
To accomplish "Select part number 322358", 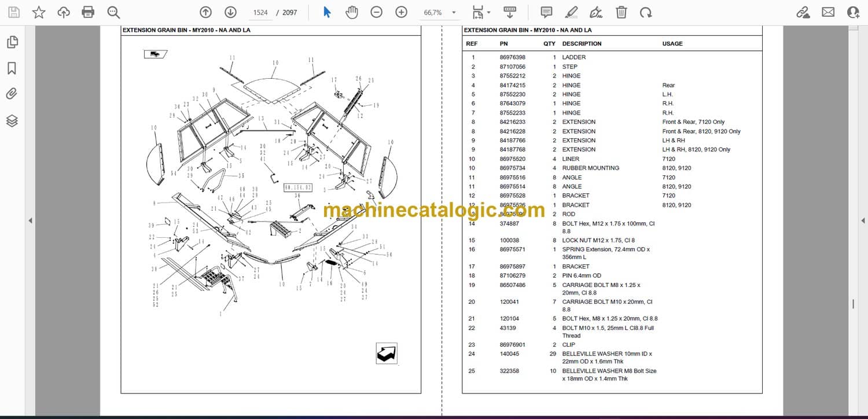I will pyautogui.click(x=509, y=371).
